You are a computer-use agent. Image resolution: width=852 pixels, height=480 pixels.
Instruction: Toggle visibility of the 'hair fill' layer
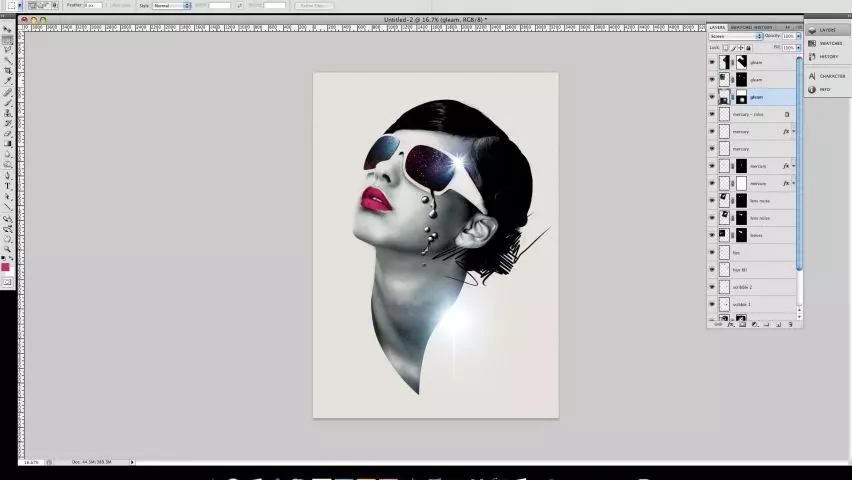[x=712, y=270]
